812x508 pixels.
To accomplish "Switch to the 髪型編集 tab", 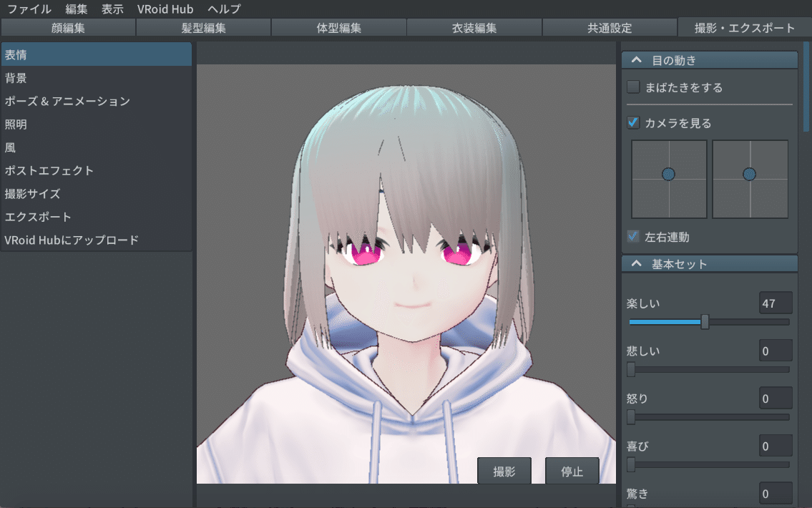I will (203, 27).
